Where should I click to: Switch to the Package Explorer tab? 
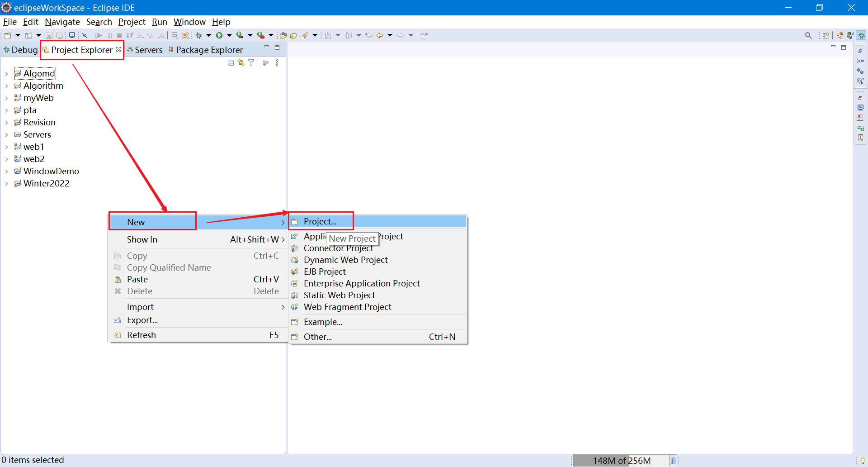pyautogui.click(x=206, y=50)
